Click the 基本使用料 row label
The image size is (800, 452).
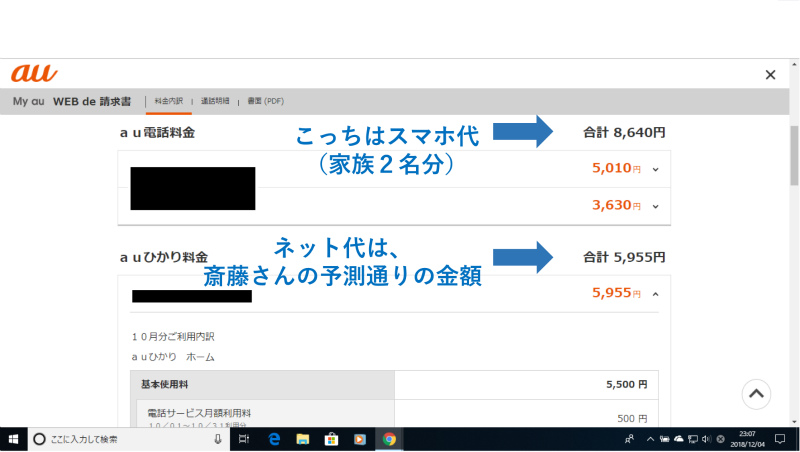tap(164, 385)
